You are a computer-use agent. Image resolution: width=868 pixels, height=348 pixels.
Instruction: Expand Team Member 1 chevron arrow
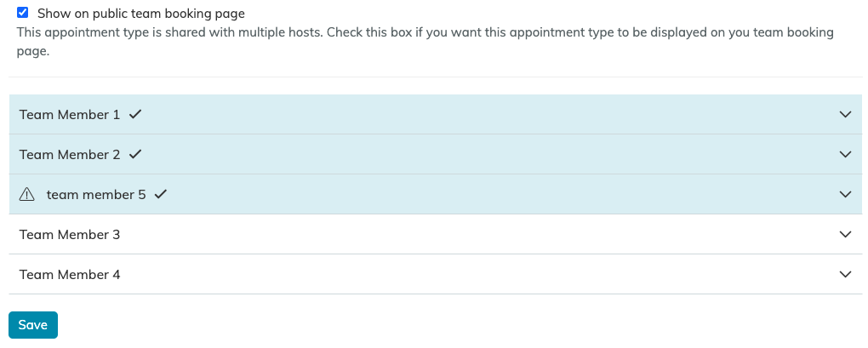[x=845, y=115]
